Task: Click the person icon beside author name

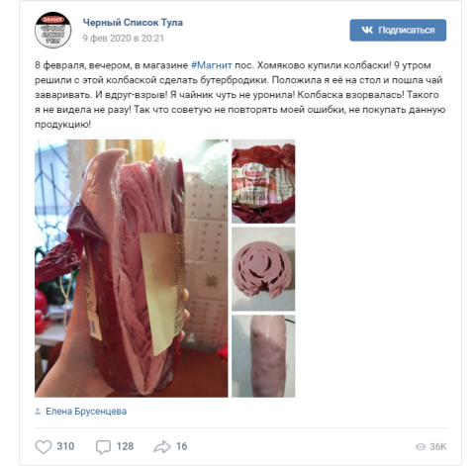Action: pyautogui.click(x=38, y=412)
